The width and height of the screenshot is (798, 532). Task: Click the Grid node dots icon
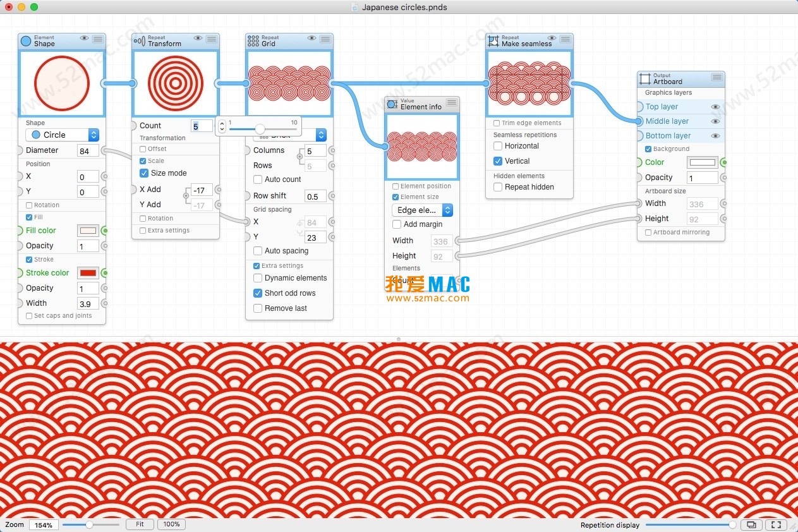pos(253,41)
